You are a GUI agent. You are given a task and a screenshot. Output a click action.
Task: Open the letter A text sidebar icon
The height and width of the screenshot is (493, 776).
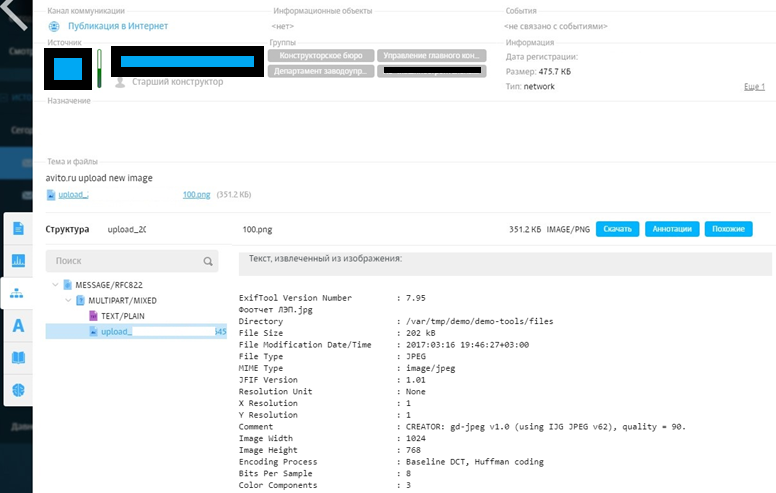click(18, 325)
